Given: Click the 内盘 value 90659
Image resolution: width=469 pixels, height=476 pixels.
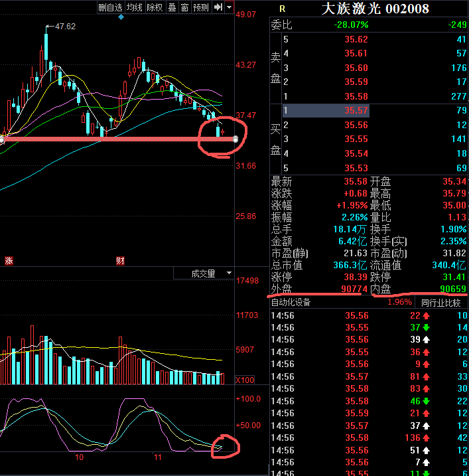Looking at the screenshot, I should coord(453,289).
